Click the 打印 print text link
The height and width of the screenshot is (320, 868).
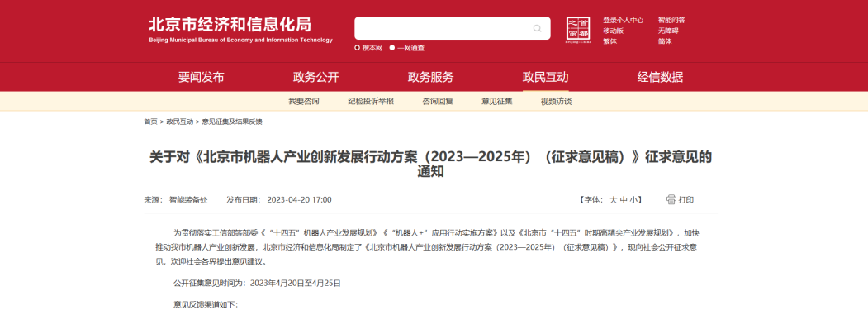[x=685, y=199]
